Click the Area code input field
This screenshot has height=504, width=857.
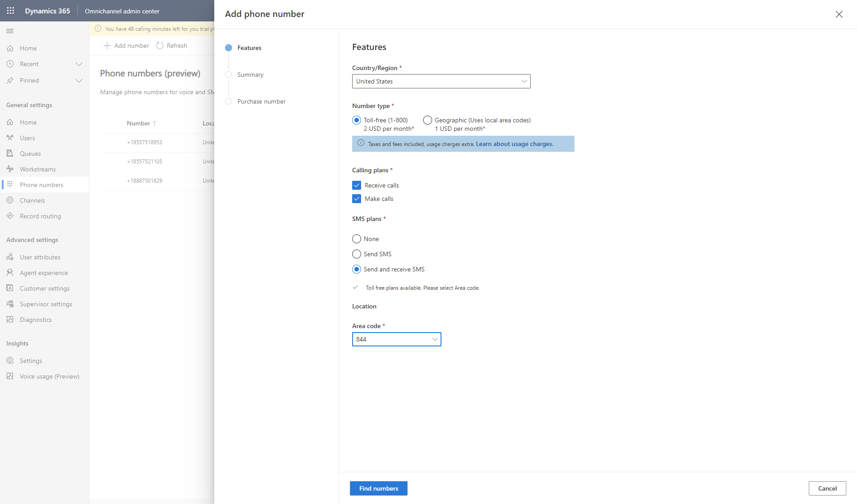396,339
